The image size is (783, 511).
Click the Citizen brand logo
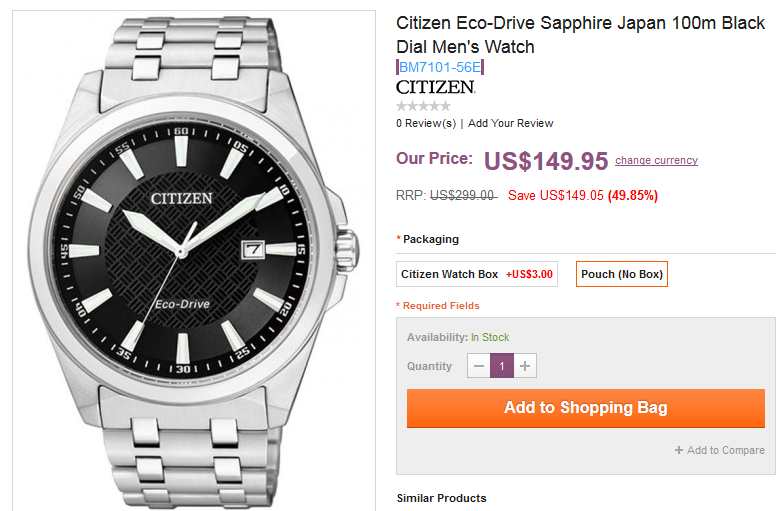(x=435, y=87)
